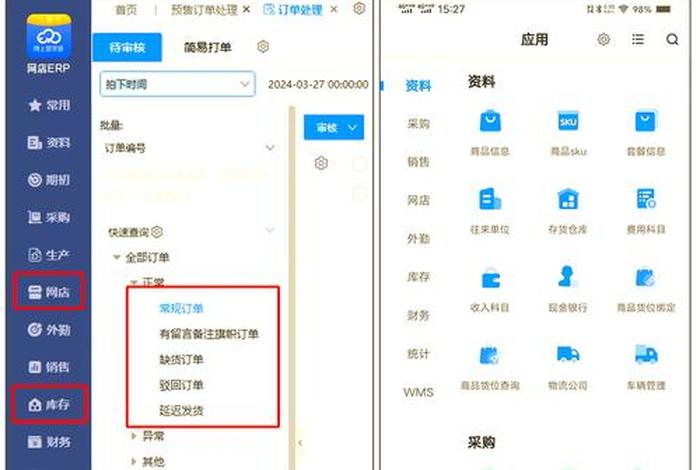The image size is (700, 470).
Task: Open 外勤 module in the ERP sidebar
Action: (49, 330)
